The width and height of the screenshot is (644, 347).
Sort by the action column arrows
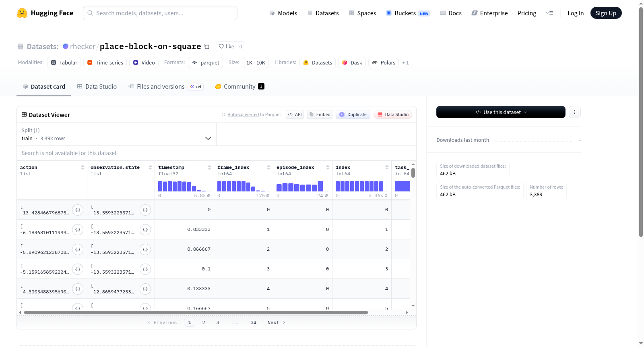point(83,167)
